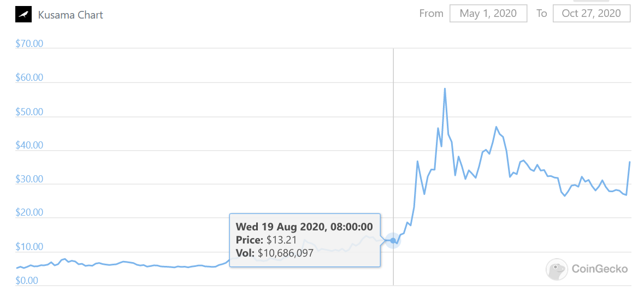Select the $50.00 y-axis label
The width and height of the screenshot is (644, 291).
click(x=29, y=112)
